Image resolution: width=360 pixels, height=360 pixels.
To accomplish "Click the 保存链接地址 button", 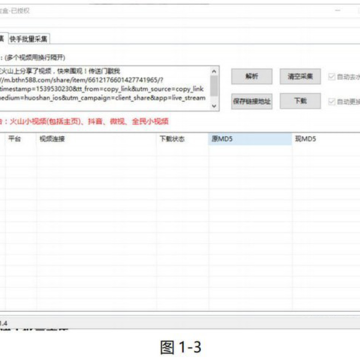I will point(252,101).
